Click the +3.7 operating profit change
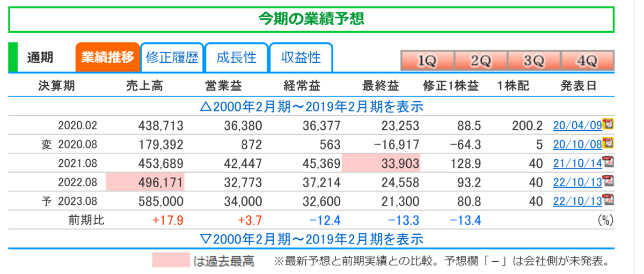The height and width of the screenshot is (274, 644). point(249,220)
